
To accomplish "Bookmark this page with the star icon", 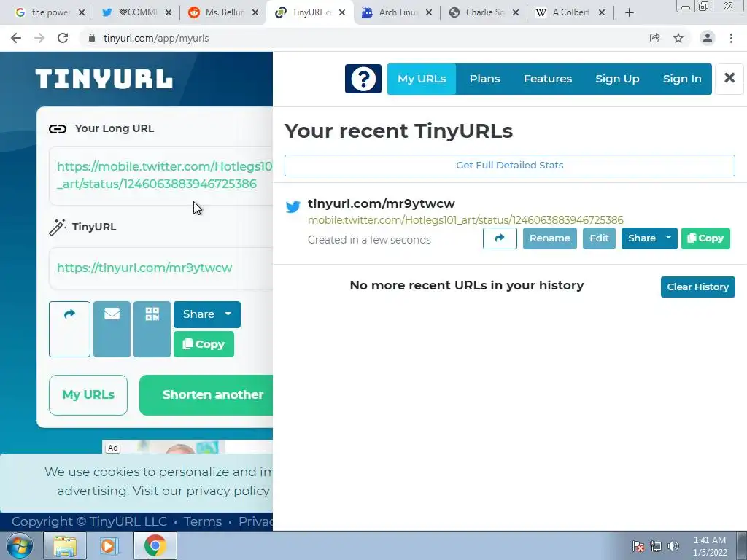I will click(678, 38).
